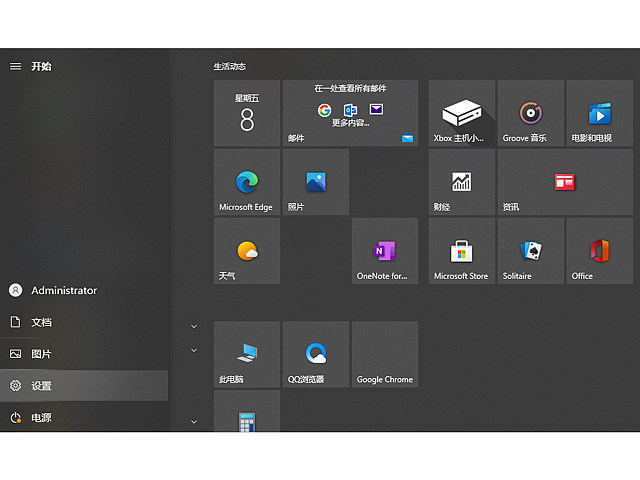Open the 邮件 mail tile
640x480 pixels.
click(x=350, y=113)
